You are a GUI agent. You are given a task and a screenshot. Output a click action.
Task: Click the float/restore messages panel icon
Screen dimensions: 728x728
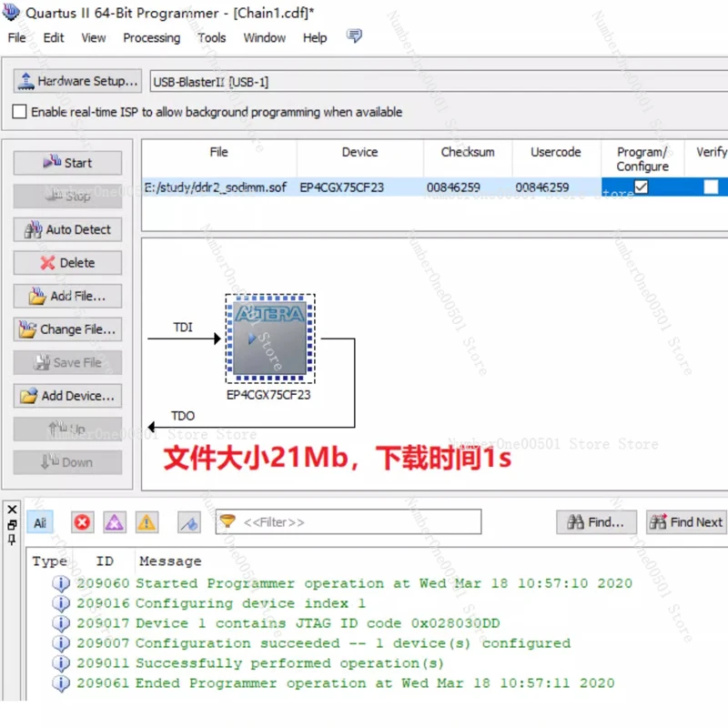pyautogui.click(x=12, y=525)
